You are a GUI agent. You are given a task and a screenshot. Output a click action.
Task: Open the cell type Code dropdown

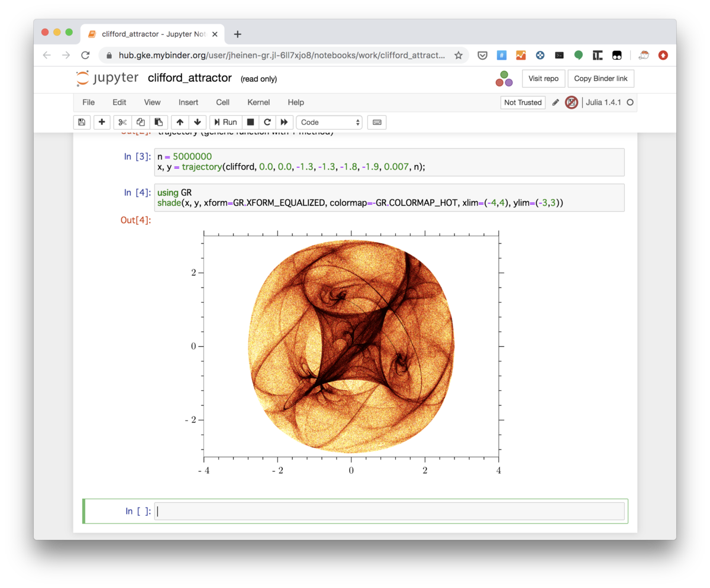(330, 122)
